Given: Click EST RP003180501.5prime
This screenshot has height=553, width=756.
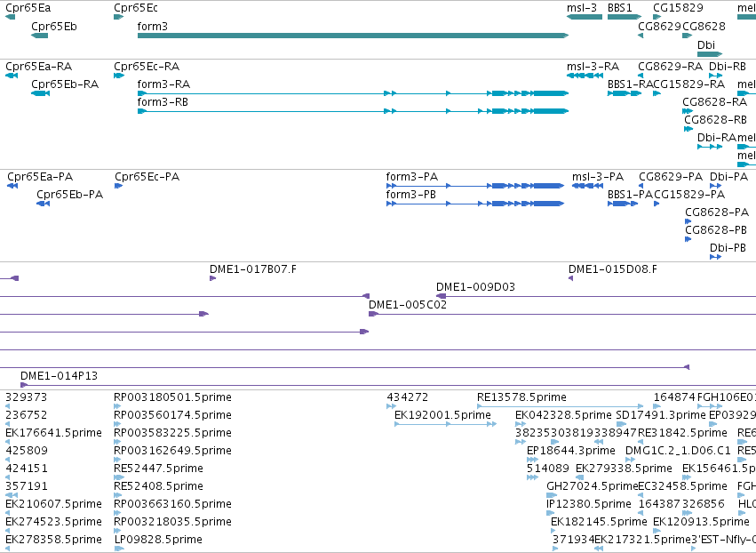Looking at the screenshot, I should point(172,397).
